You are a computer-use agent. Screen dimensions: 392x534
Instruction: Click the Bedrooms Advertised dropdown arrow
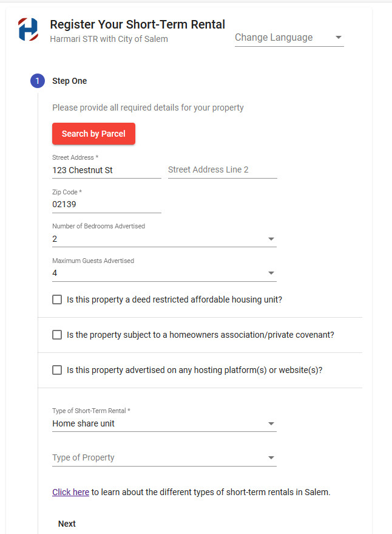click(271, 239)
